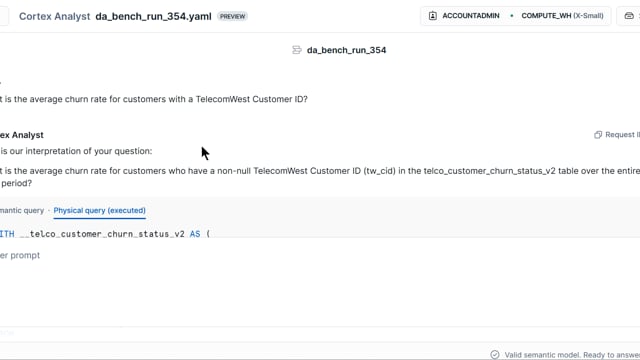Click the copy Request ID icon

click(598, 135)
